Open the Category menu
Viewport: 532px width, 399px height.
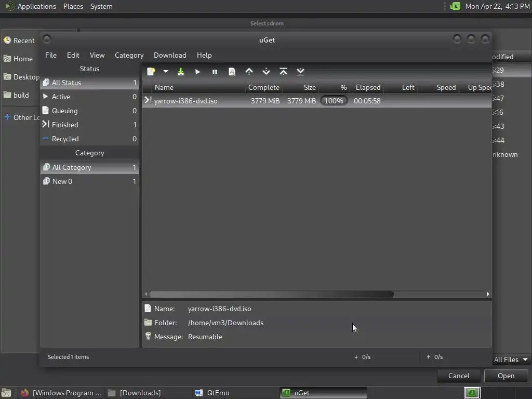click(x=129, y=55)
